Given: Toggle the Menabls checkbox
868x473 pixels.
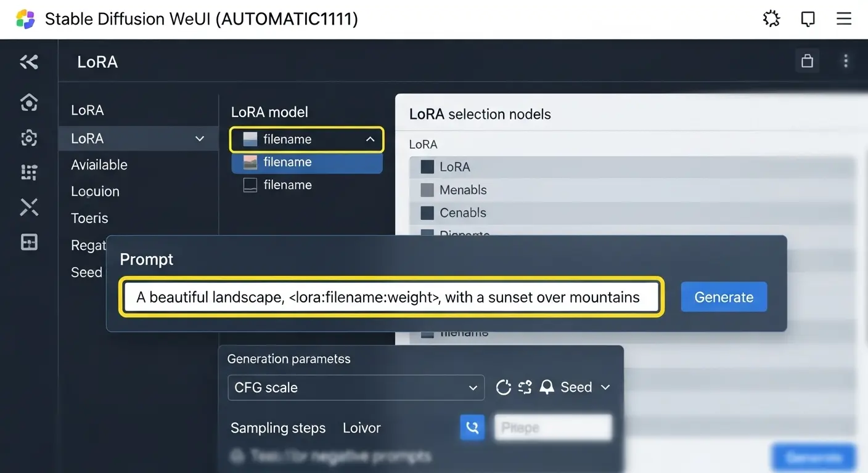Looking at the screenshot, I should 427,190.
